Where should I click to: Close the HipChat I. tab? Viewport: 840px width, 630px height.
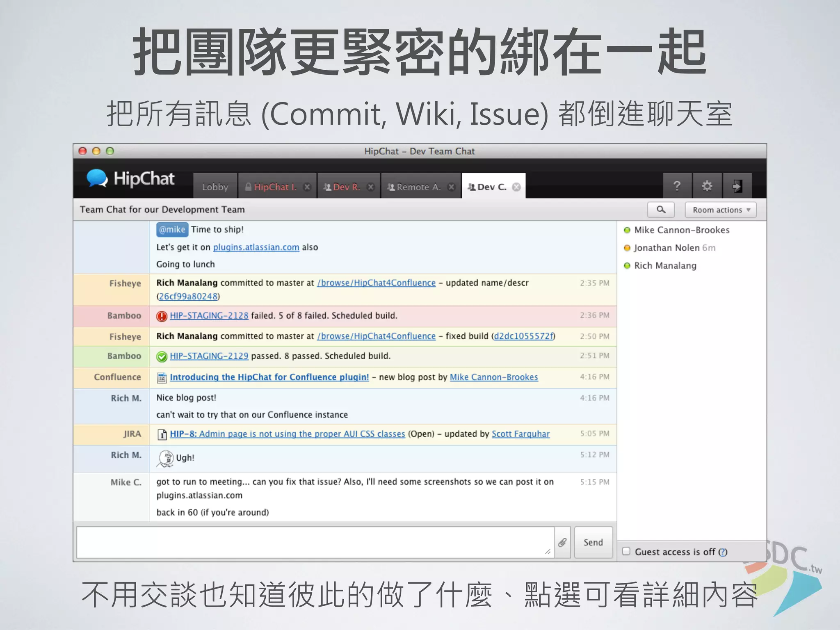pyautogui.click(x=307, y=187)
